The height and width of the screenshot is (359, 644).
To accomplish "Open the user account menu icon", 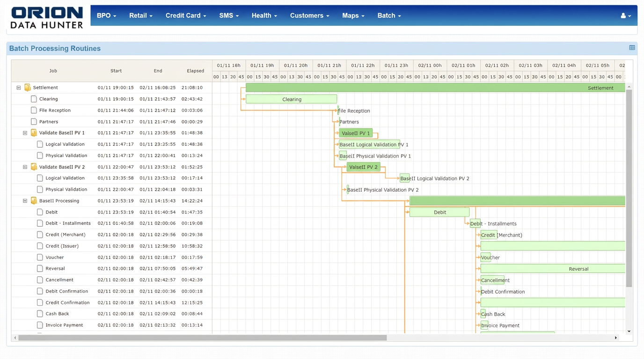I will pos(626,15).
